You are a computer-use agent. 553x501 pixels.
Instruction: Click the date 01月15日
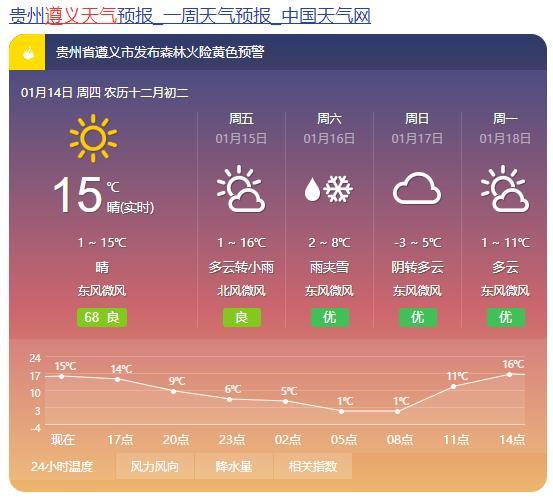coord(241,138)
